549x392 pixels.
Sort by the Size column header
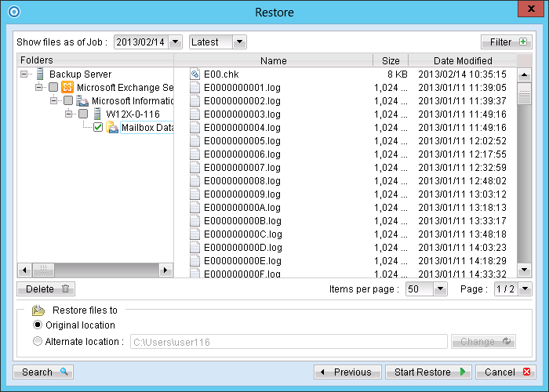click(x=391, y=60)
